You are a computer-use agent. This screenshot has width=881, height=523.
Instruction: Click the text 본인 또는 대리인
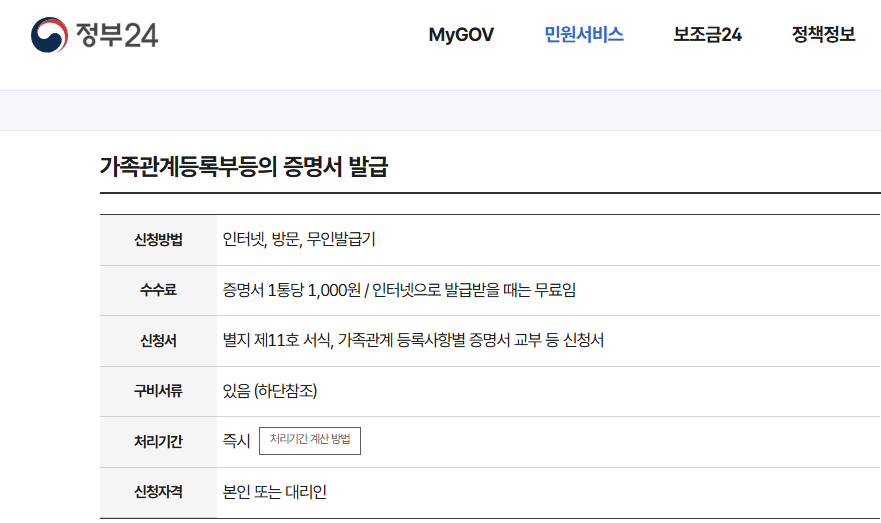274,492
